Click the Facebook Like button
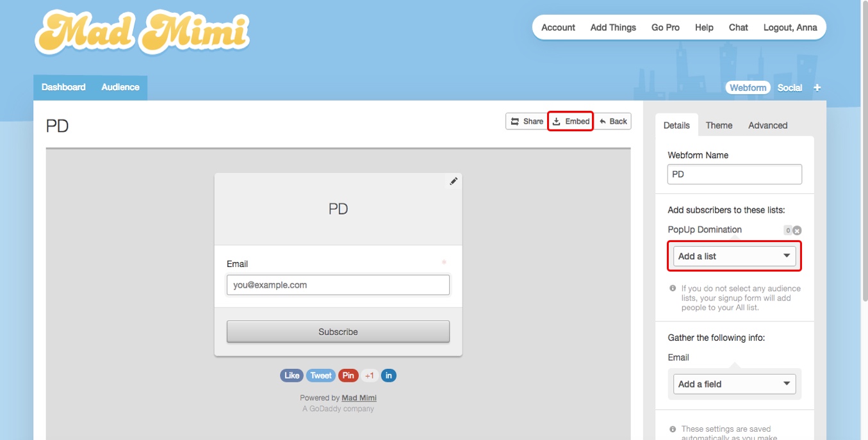Image resolution: width=868 pixels, height=440 pixels. click(x=291, y=376)
